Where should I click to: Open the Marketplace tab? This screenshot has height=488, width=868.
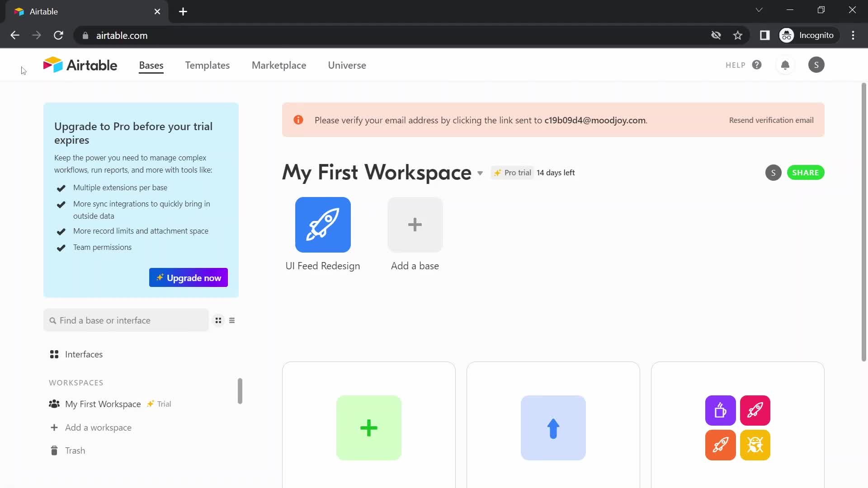[279, 66]
